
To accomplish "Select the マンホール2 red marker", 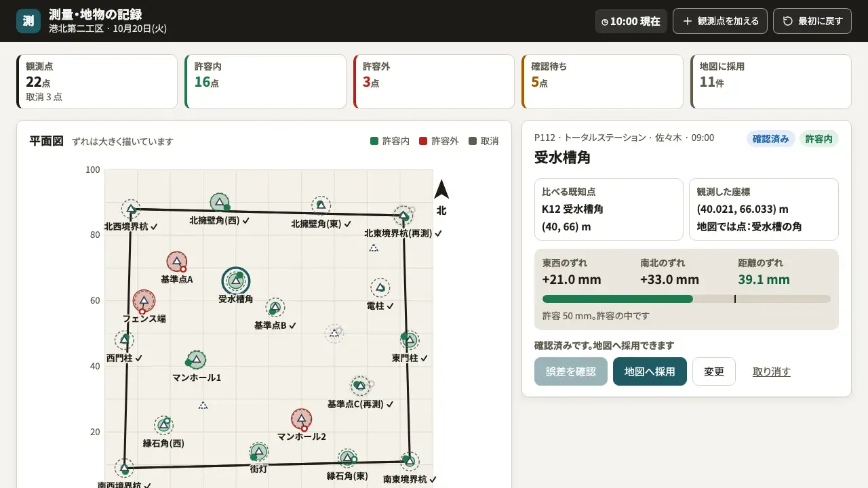I will coord(301,419).
